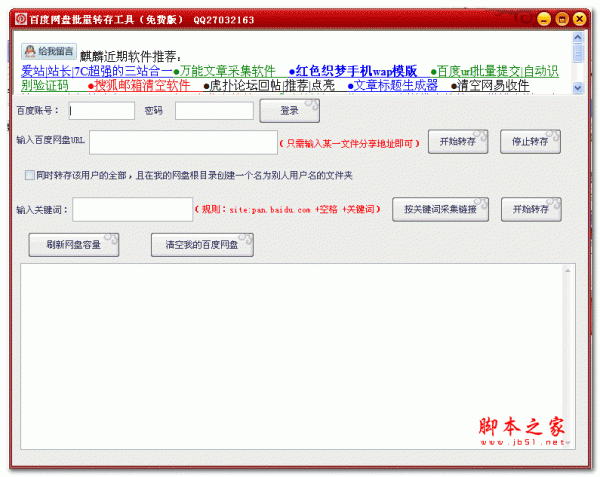Maximize the window using the middle title button
This screenshot has width=600, height=477.
(562, 19)
